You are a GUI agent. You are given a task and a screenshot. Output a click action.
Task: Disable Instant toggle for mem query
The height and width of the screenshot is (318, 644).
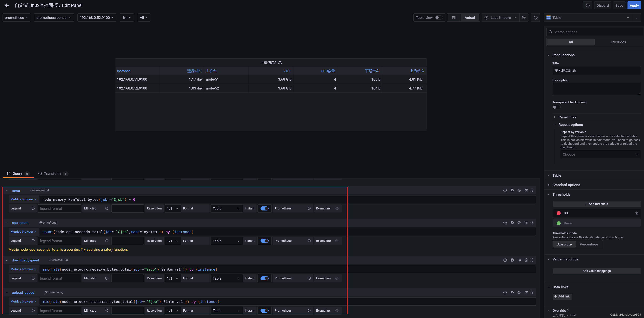coord(264,208)
